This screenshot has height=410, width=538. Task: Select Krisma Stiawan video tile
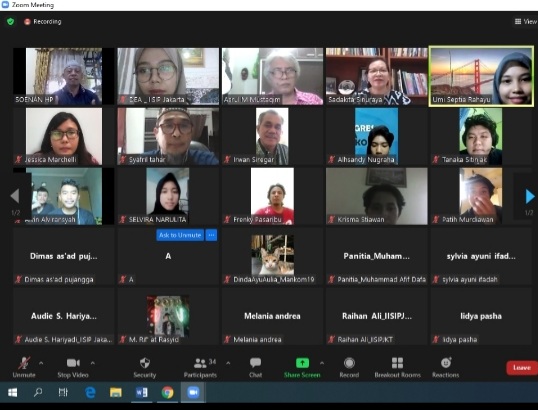point(377,196)
